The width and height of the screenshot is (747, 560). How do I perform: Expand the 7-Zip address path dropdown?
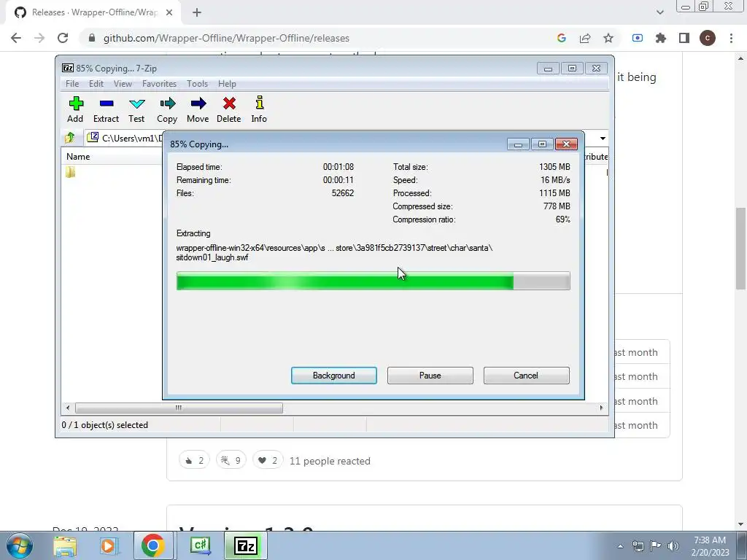(603, 138)
